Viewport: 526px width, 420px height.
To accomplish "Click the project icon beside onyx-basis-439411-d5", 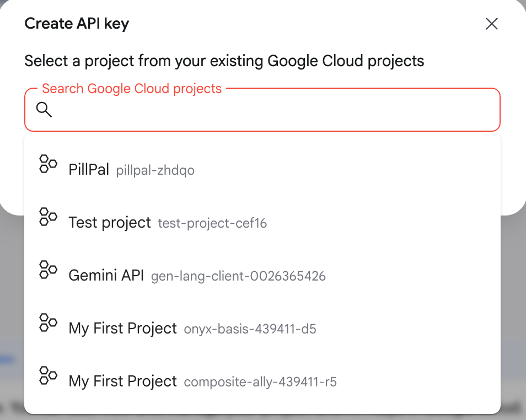I will (x=48, y=322).
